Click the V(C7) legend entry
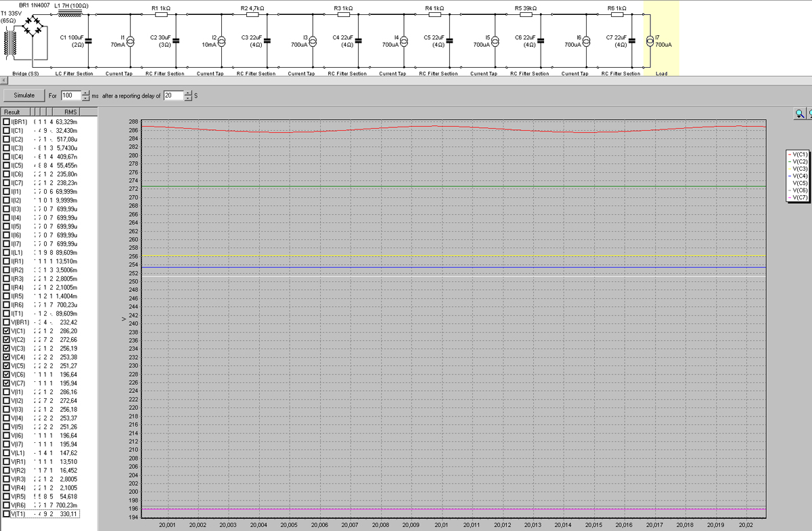Image resolution: width=812 pixels, height=531 pixels. click(x=797, y=198)
